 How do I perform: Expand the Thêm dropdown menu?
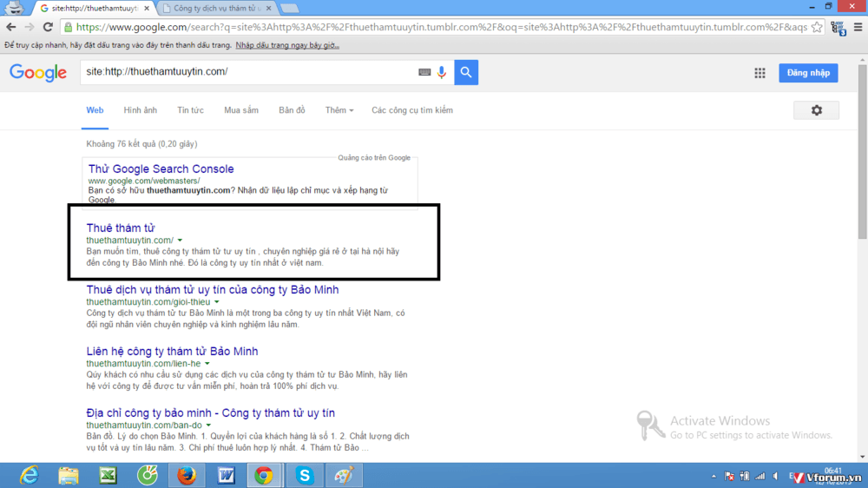tap(339, 110)
